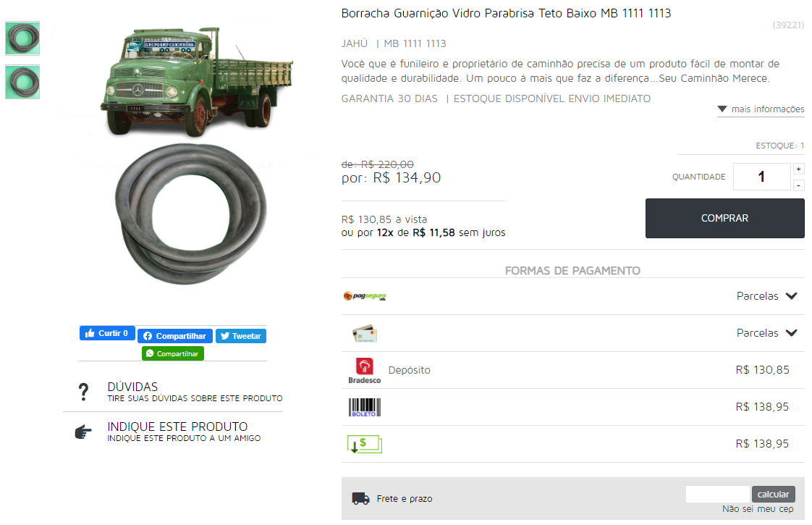Screen dimensions: 812x525
Task: Expand credit card Parcelas dropdown
Action: 766,332
